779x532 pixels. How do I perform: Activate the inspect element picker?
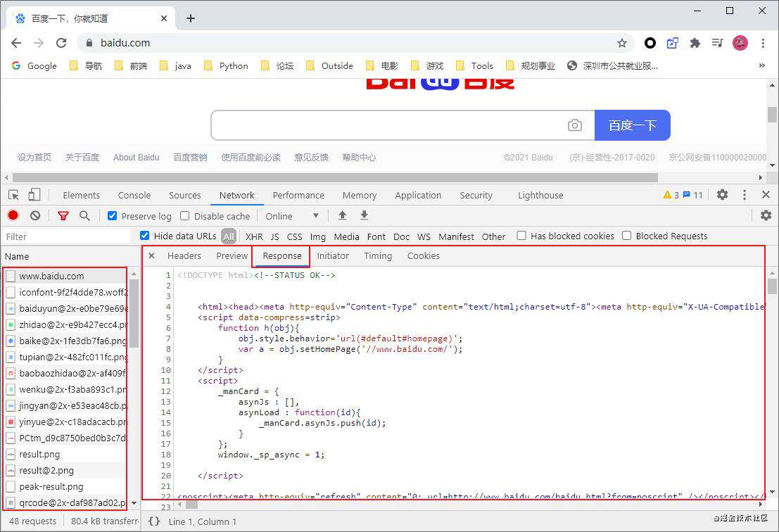14,195
